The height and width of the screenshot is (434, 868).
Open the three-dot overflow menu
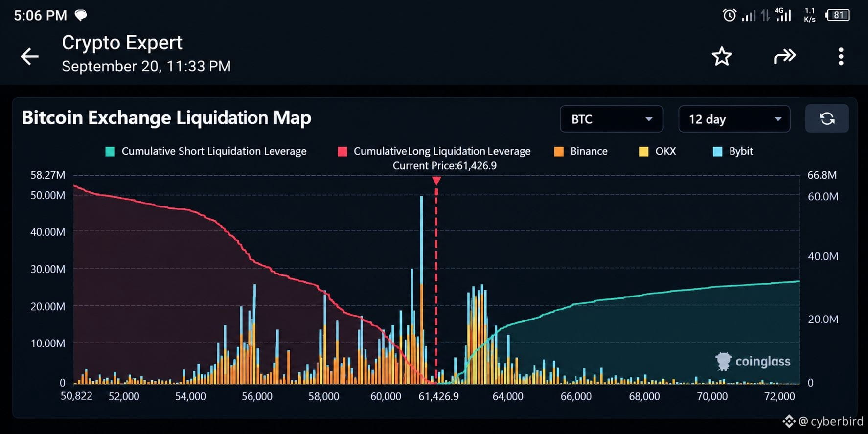point(841,56)
